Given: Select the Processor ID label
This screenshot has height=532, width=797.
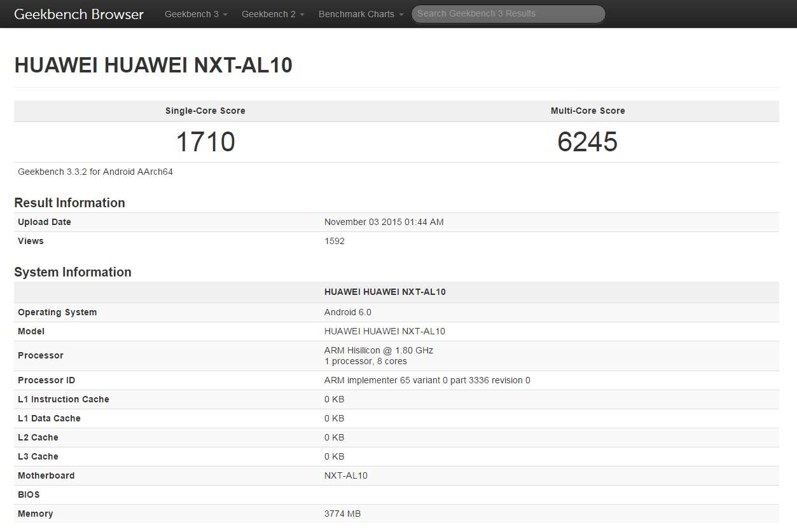Looking at the screenshot, I should [46, 380].
